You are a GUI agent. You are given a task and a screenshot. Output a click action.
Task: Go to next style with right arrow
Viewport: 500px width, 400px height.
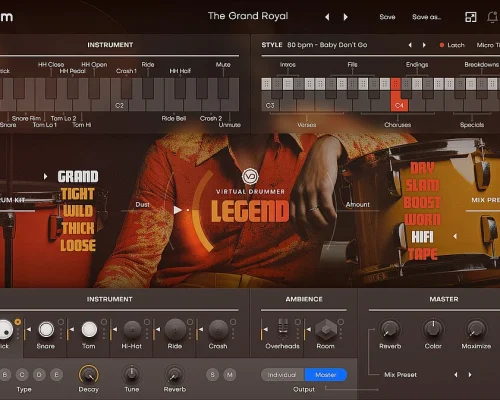click(424, 45)
